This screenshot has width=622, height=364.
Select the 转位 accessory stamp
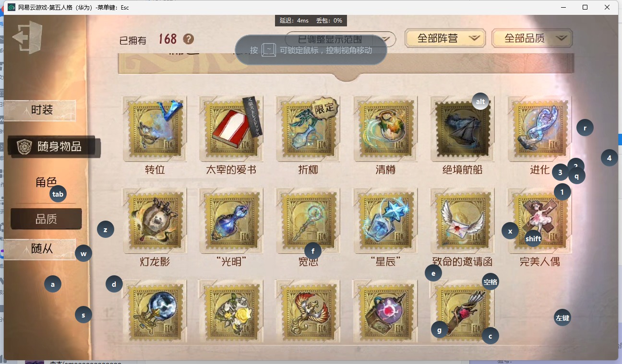[155, 128]
